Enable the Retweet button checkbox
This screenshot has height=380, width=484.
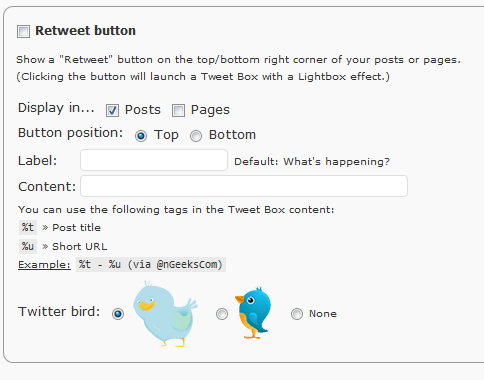pos(23,32)
